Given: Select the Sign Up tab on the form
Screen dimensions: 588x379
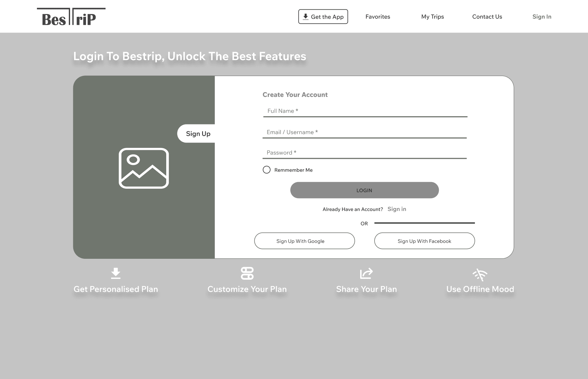Looking at the screenshot, I should coord(198,133).
